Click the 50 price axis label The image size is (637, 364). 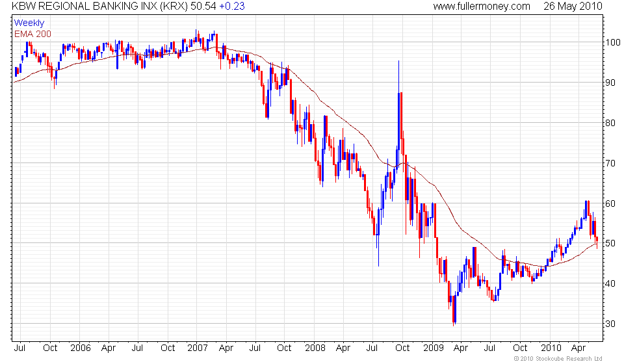610,243
